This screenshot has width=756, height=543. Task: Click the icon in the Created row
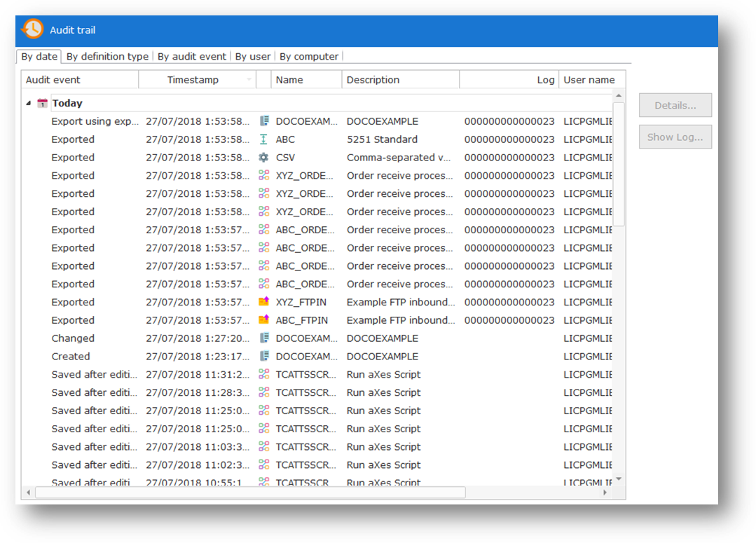263,357
